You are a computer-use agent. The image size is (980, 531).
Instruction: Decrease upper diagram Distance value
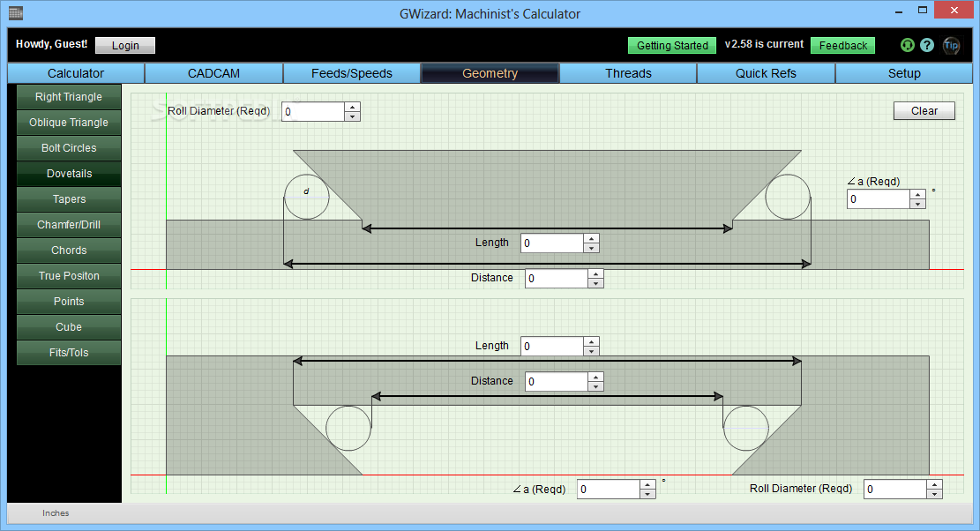tap(595, 284)
